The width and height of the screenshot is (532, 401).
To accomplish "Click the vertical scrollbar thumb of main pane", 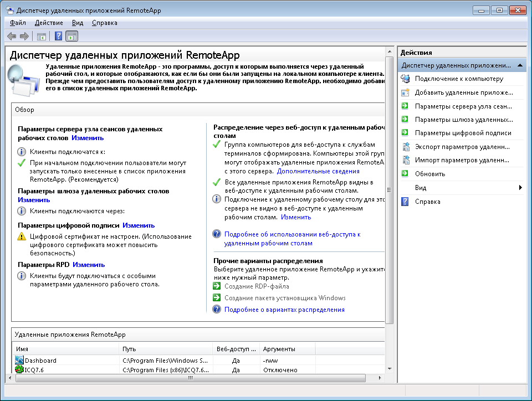I will [389, 190].
